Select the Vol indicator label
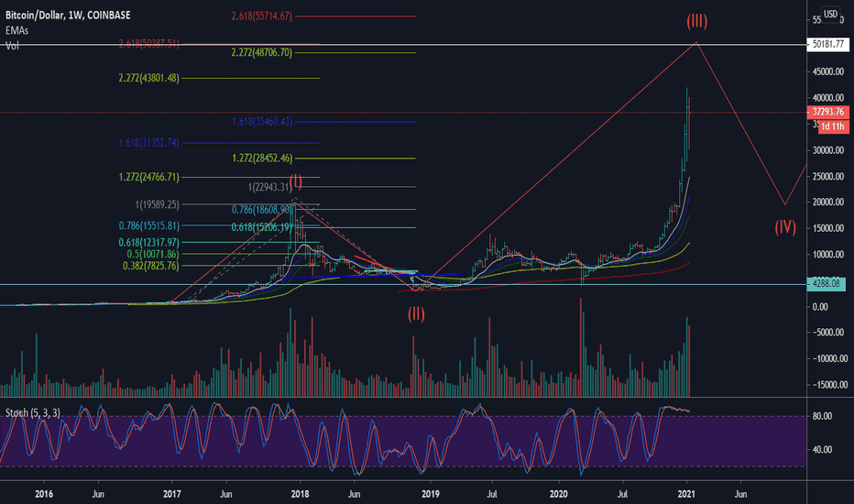The image size is (854, 504). (x=12, y=46)
